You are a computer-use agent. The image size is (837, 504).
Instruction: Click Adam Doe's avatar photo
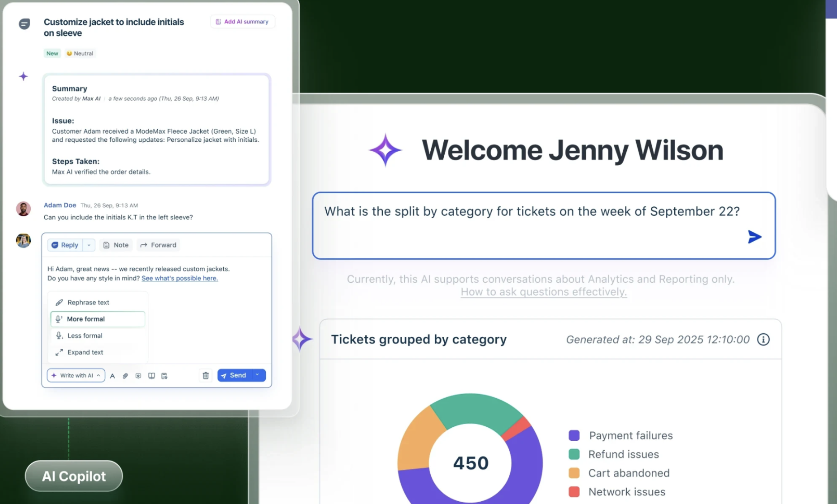(x=24, y=209)
